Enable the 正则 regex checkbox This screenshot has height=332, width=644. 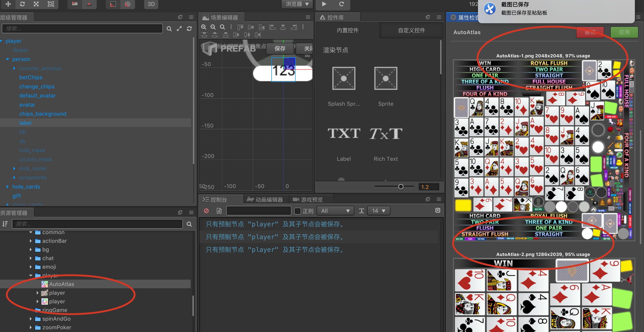pos(298,211)
